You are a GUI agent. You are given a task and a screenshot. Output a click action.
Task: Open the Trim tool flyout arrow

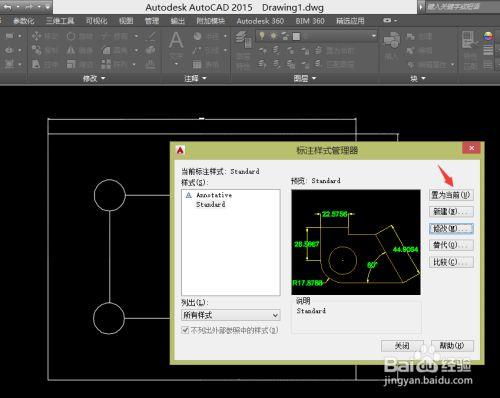click(x=136, y=36)
